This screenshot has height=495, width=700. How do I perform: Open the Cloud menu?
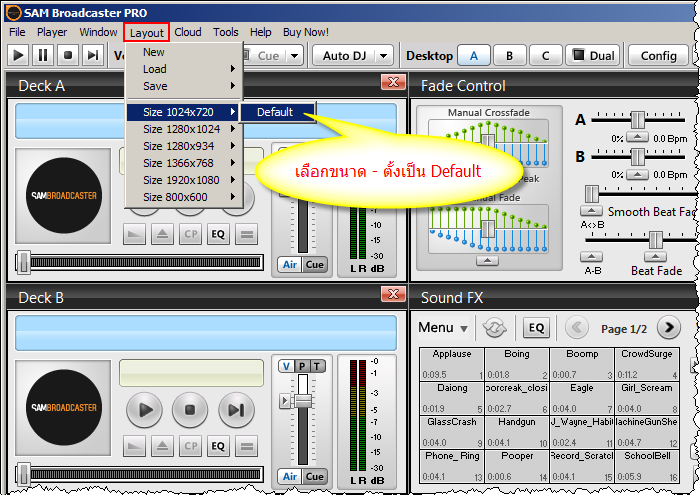click(188, 32)
